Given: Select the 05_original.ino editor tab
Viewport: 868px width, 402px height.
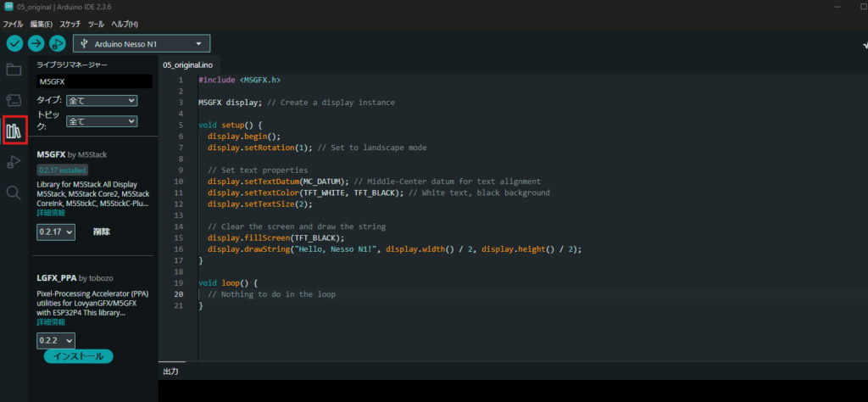Looking at the screenshot, I should 188,64.
